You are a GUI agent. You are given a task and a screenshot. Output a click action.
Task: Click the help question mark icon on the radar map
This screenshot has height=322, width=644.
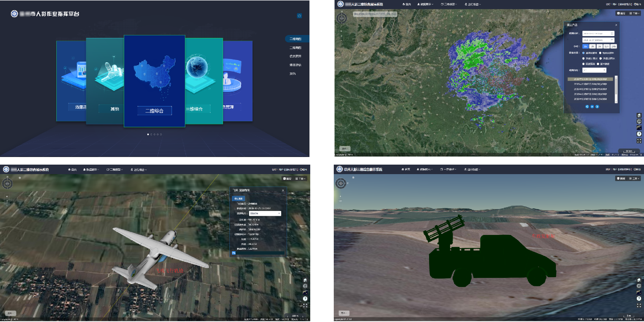pyautogui.click(x=639, y=134)
